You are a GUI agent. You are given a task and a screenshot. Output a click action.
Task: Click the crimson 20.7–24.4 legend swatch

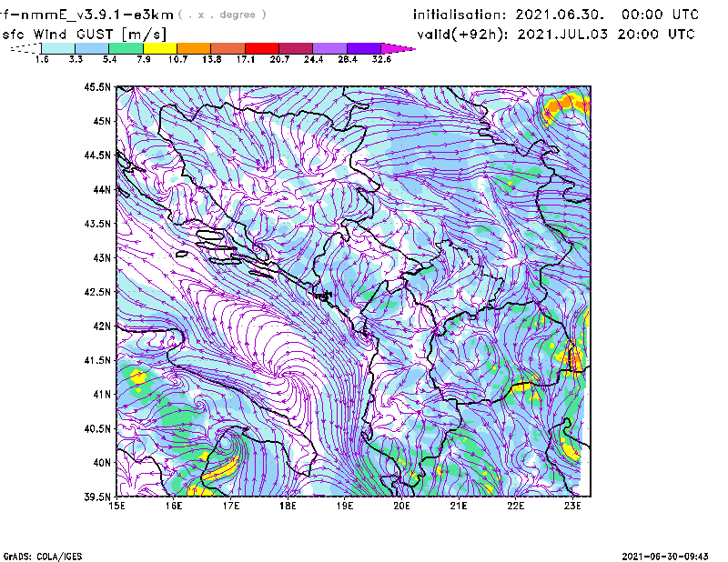point(296,48)
